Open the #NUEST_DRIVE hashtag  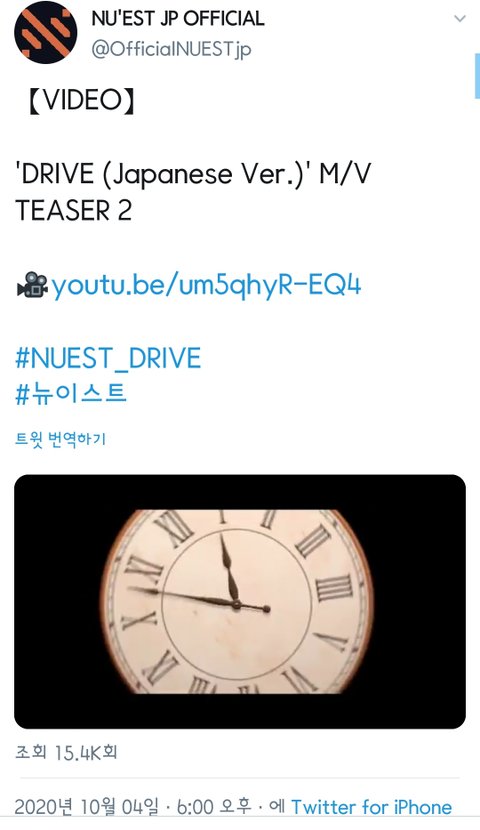(x=108, y=358)
